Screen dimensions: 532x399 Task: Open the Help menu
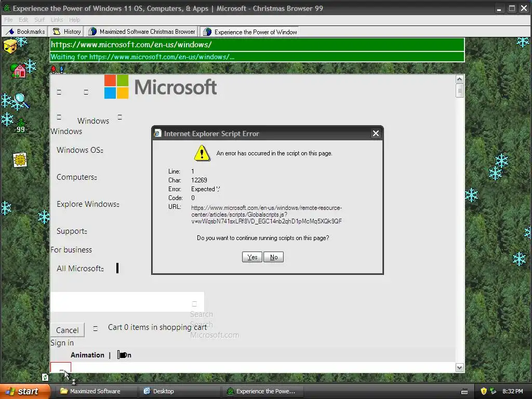tap(74, 20)
